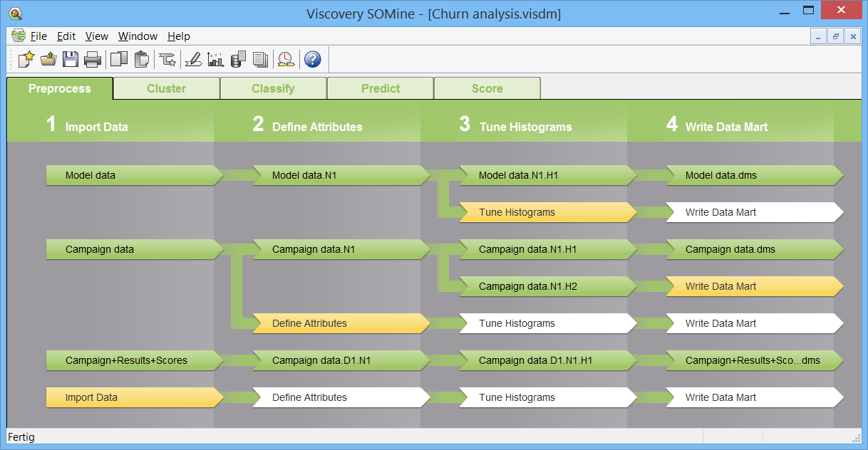Select the 'Model data.dms' data mart step

[755, 175]
